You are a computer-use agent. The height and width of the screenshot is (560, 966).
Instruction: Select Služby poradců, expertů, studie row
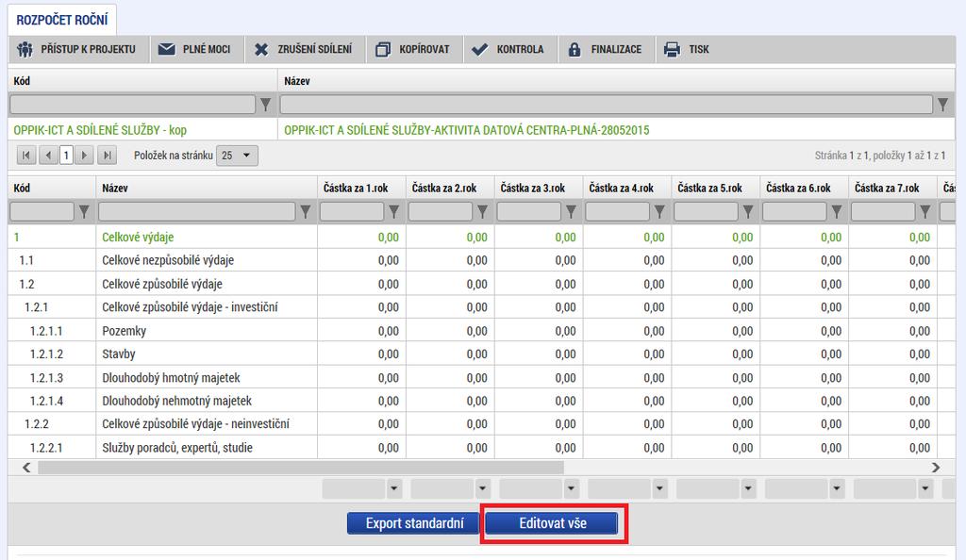[x=481, y=448]
